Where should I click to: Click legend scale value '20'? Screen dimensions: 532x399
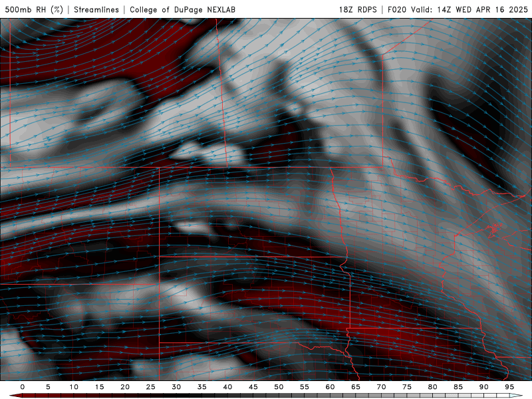point(125,387)
